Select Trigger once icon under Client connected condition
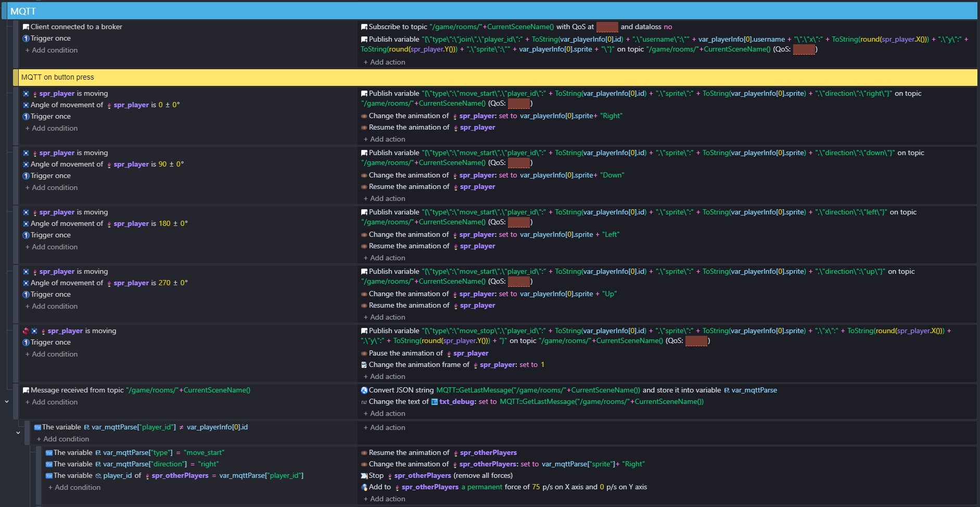The width and height of the screenshot is (980, 507). 26,39
